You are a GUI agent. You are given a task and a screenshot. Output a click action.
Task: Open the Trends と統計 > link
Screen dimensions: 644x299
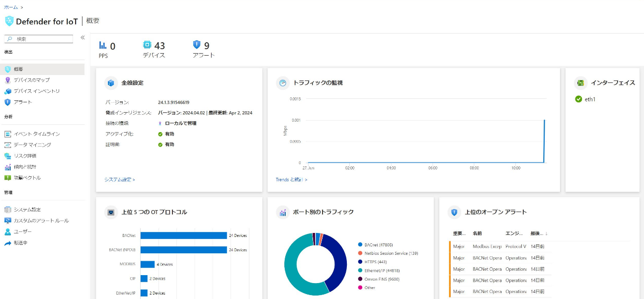point(291,179)
